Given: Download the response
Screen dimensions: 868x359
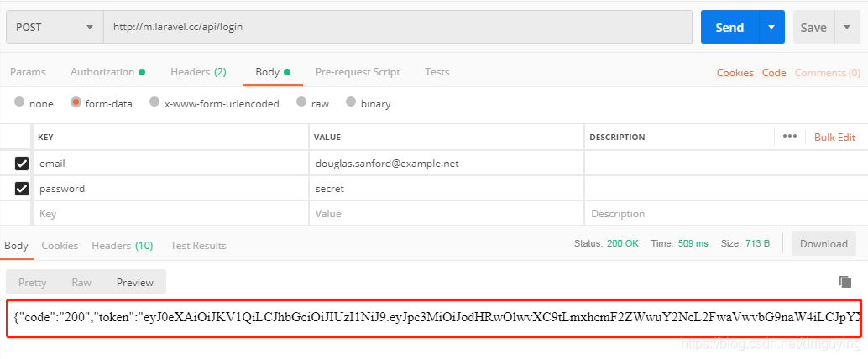Looking at the screenshot, I should coord(824,243).
